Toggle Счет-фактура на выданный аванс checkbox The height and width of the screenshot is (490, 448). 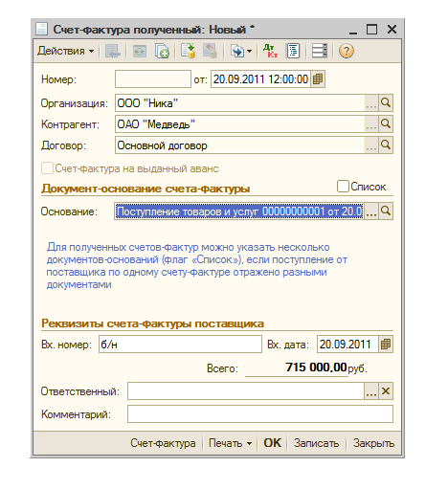[47, 168]
